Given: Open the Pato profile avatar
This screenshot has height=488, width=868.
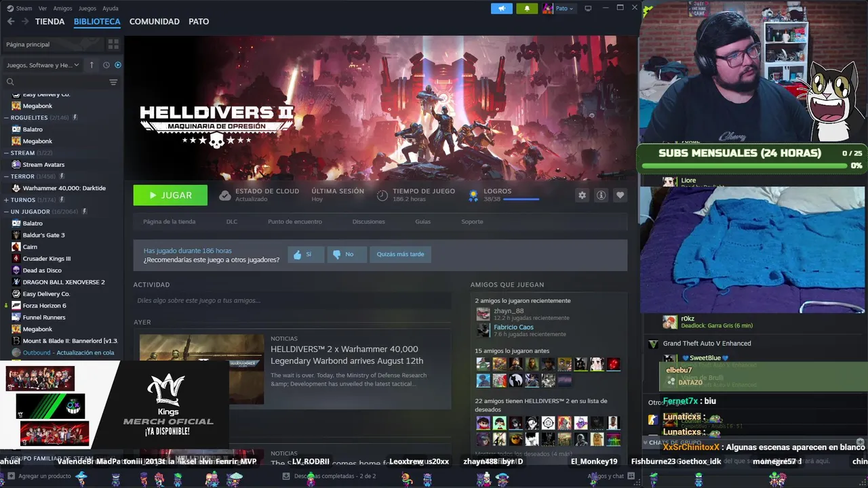Looking at the screenshot, I should pos(548,8).
